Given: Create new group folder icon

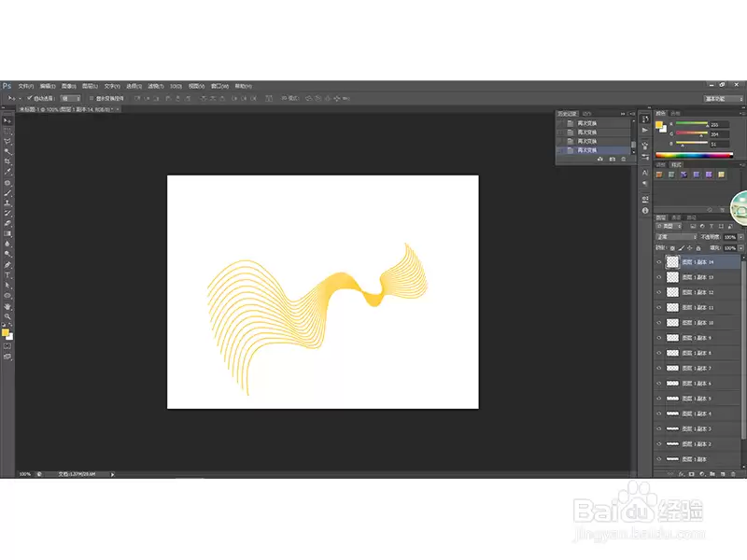Looking at the screenshot, I should point(712,474).
